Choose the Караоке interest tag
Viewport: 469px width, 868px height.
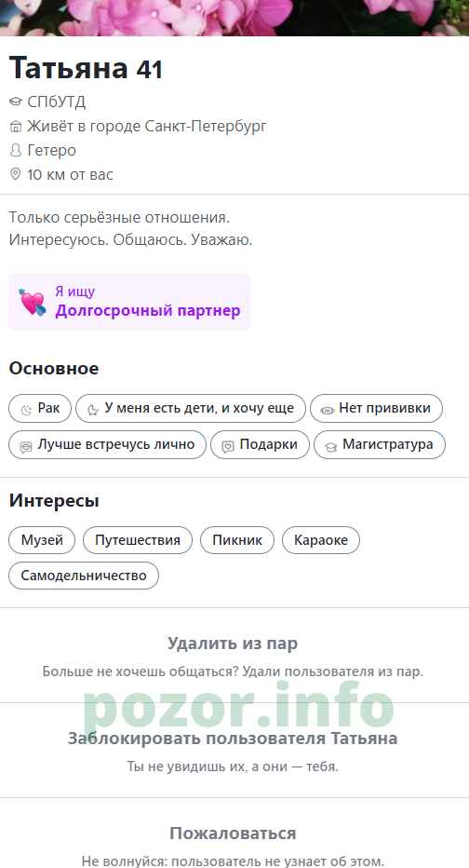tap(321, 540)
